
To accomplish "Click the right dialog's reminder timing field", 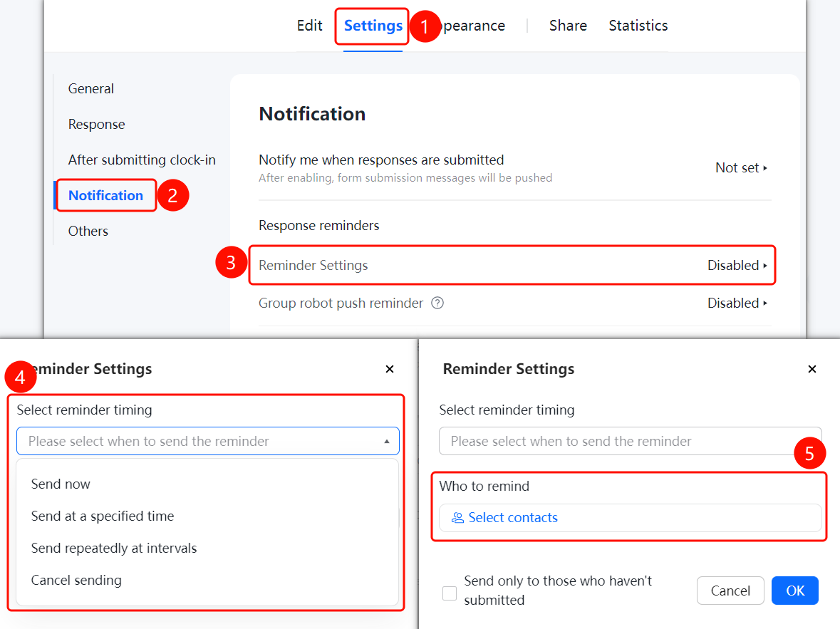I will (630, 441).
